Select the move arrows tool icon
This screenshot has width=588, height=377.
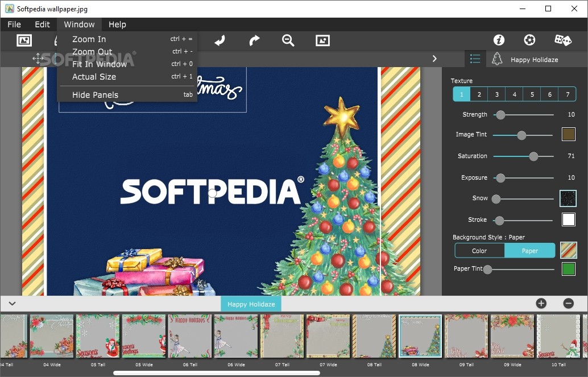(x=38, y=59)
